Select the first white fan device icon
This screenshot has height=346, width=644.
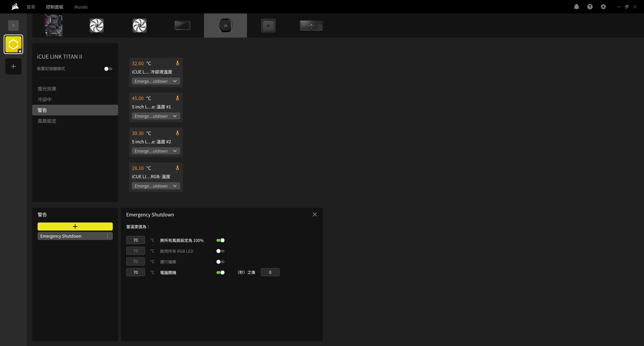[x=97, y=26]
